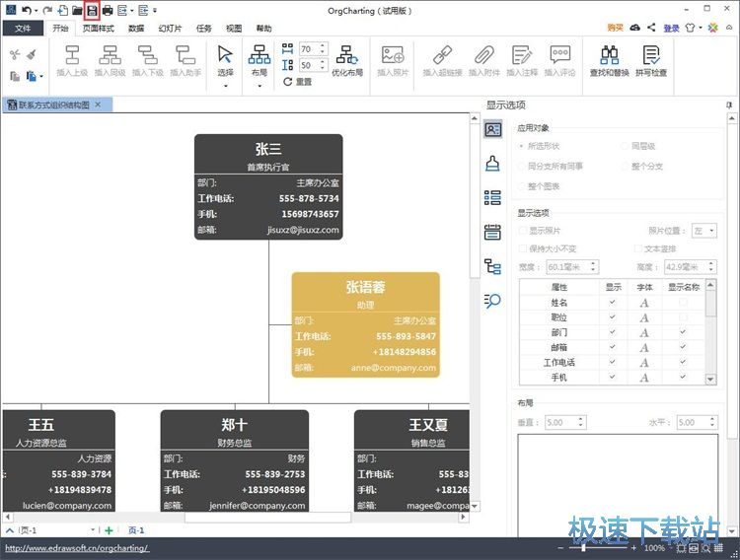Expand the 照片位置 dropdown
The image size is (740, 560).
pyautogui.click(x=704, y=230)
